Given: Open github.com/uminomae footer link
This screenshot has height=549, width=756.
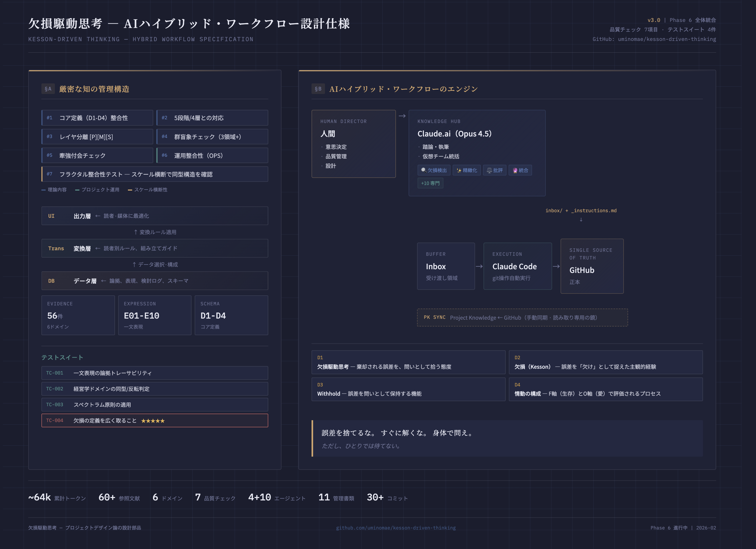Looking at the screenshot, I should pyautogui.click(x=396, y=528).
